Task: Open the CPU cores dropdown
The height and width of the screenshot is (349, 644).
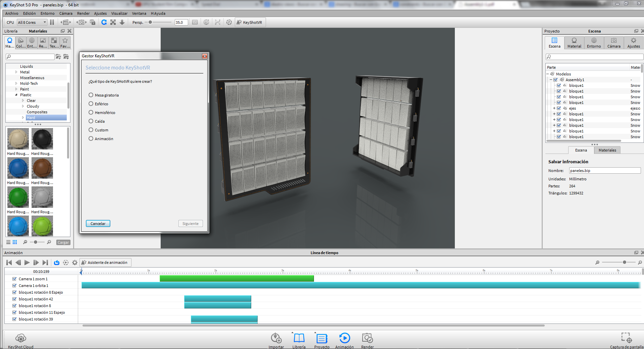Action: 32,22
